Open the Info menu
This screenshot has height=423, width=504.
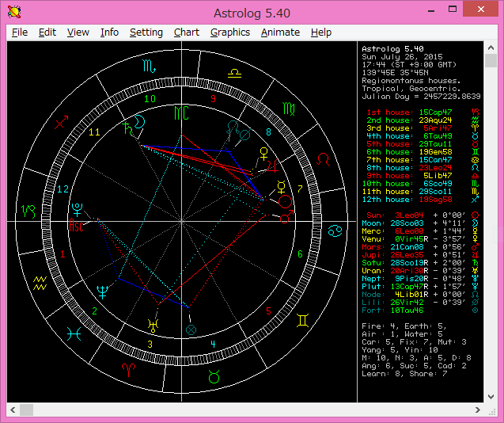pos(109,32)
